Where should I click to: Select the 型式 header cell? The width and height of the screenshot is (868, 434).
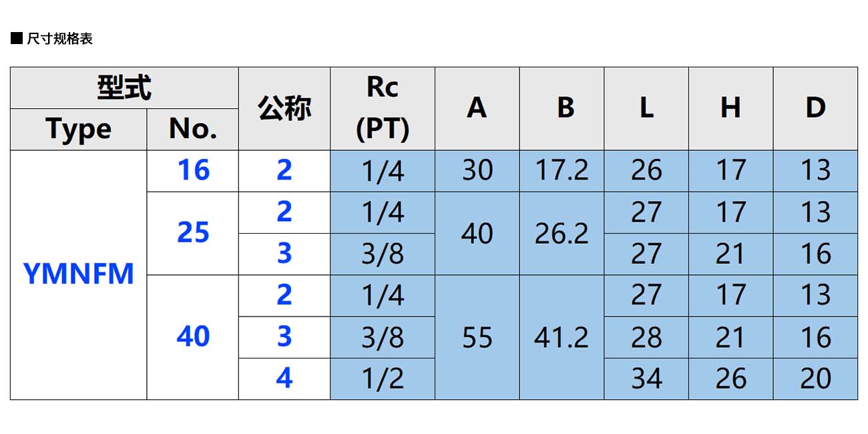point(124,88)
